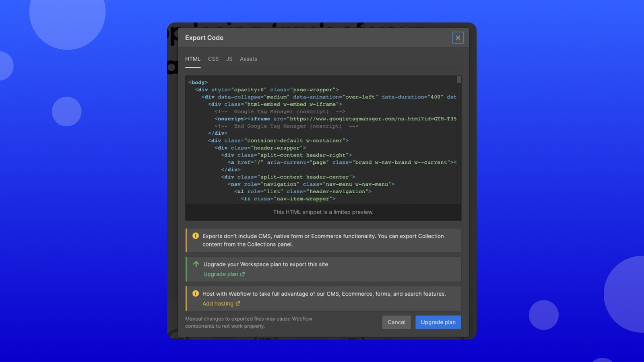Click the googletagmanager noscript iframe line
Screen dimensions: 644x362
[336, 119]
